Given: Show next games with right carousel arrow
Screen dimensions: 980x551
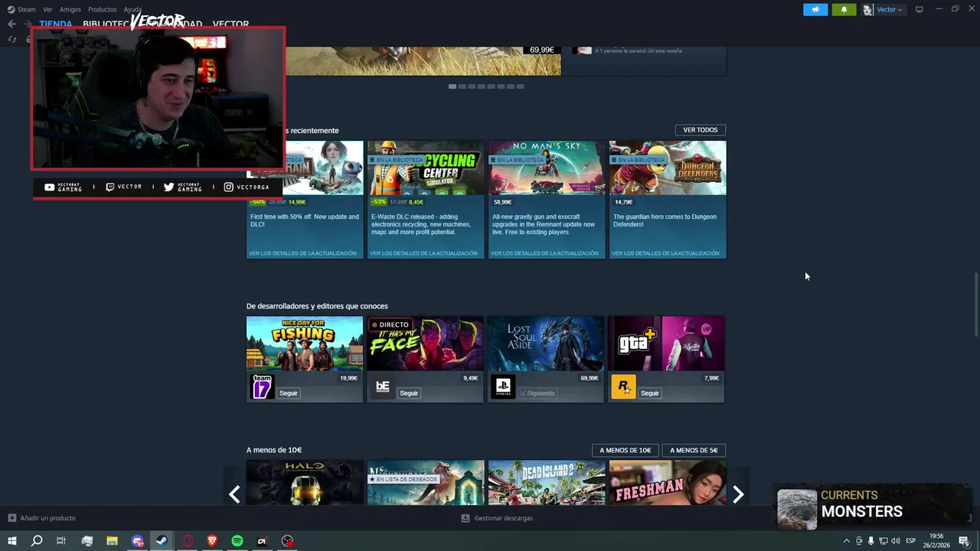Looking at the screenshot, I should click(x=738, y=494).
